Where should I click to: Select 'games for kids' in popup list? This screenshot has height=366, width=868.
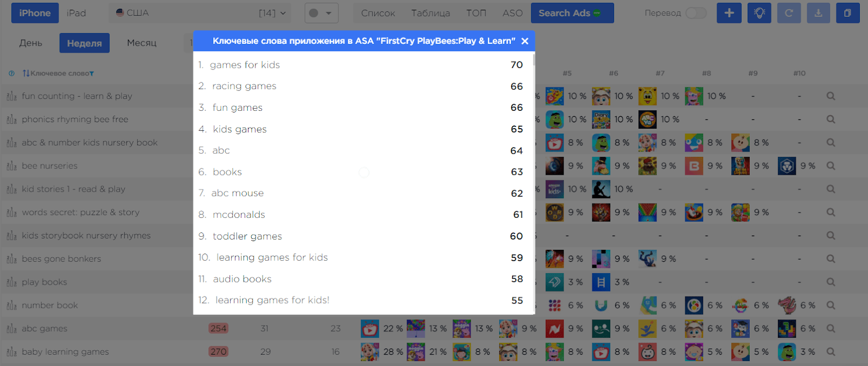click(245, 65)
